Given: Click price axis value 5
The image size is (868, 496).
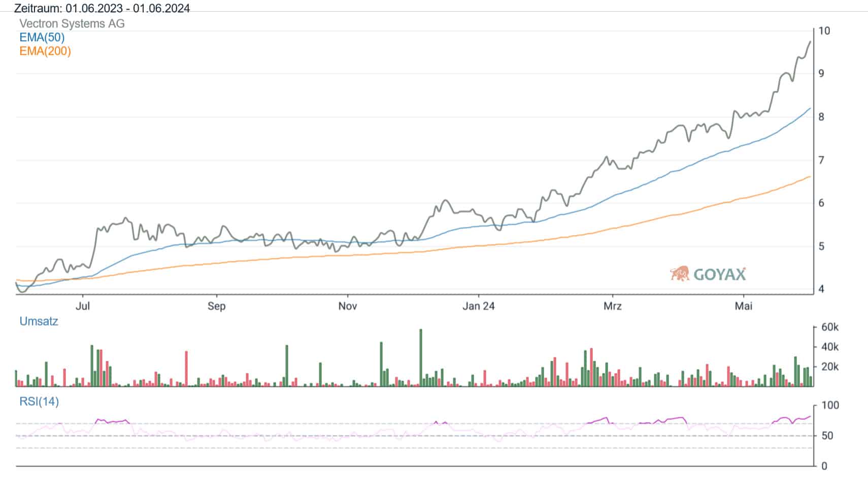Looking at the screenshot, I should (821, 246).
